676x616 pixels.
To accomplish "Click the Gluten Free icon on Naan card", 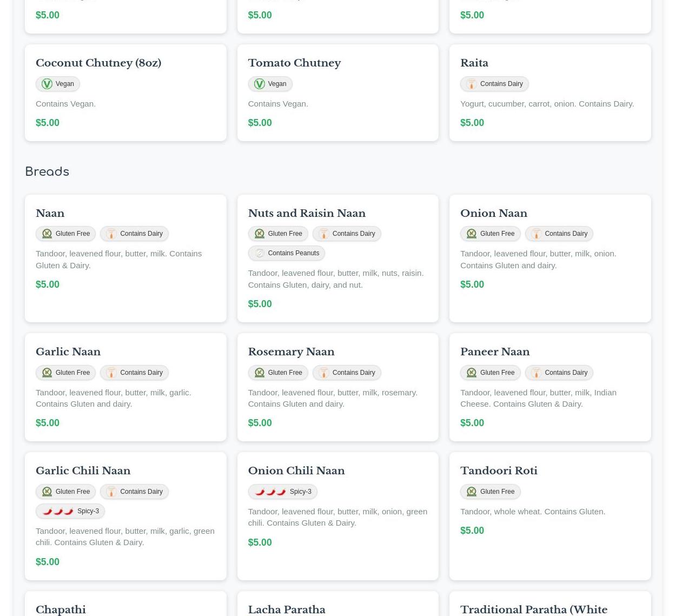I will (x=47, y=234).
